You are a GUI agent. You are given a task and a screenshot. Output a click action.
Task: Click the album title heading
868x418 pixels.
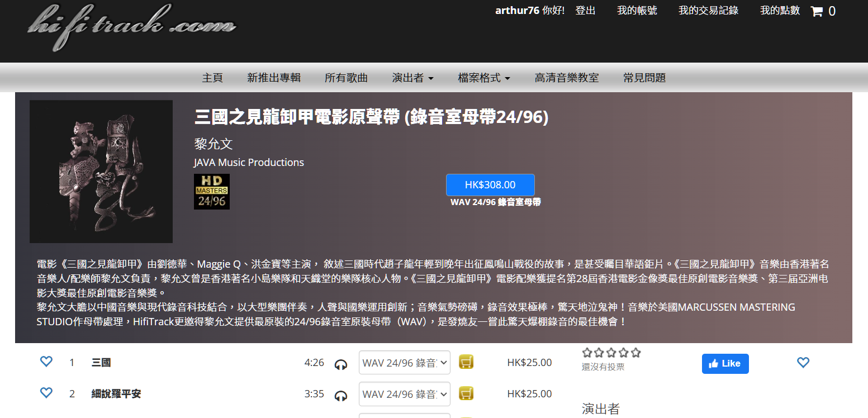coord(372,117)
